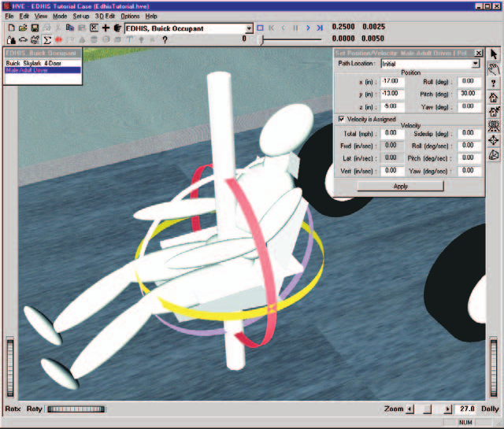Click the vehicle editor car icon

tap(23, 40)
